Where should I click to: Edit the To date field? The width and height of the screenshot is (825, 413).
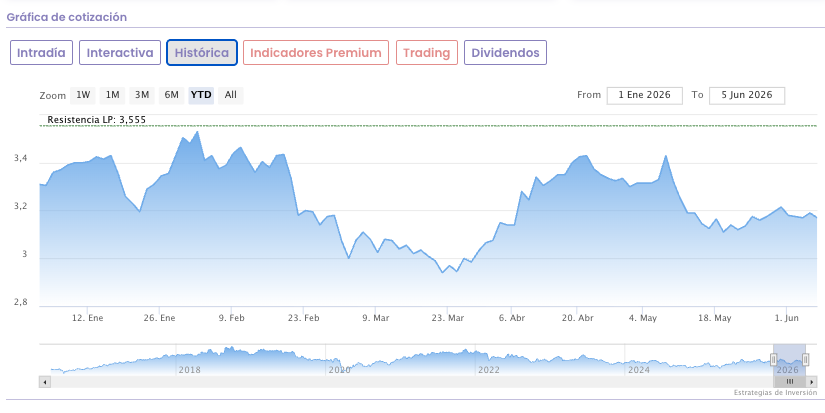(x=747, y=95)
